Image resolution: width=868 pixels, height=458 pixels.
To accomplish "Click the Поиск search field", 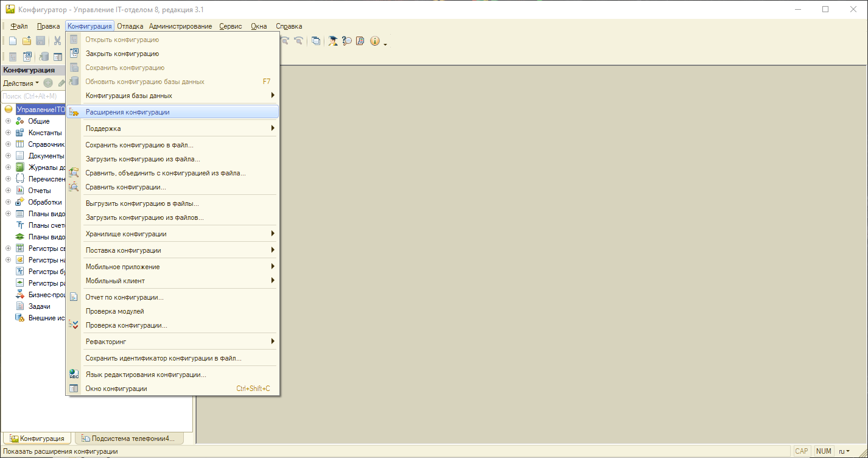I will (x=30, y=96).
